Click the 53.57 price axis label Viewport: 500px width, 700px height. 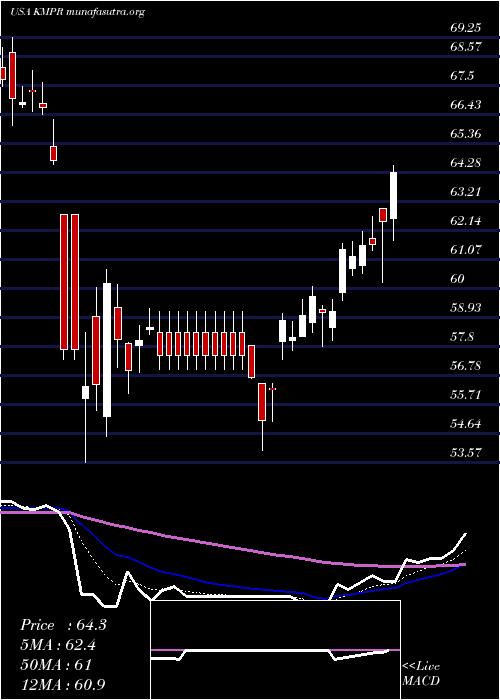pyautogui.click(x=465, y=453)
